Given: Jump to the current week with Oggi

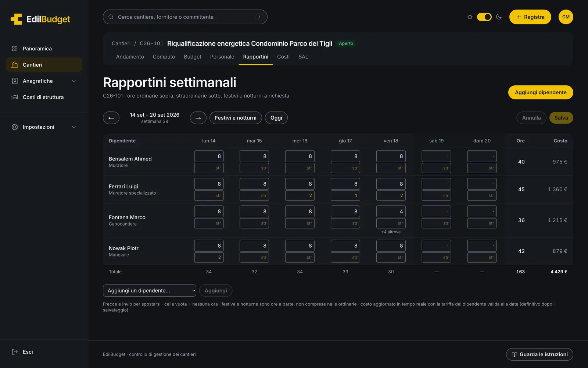Looking at the screenshot, I should coord(276,118).
